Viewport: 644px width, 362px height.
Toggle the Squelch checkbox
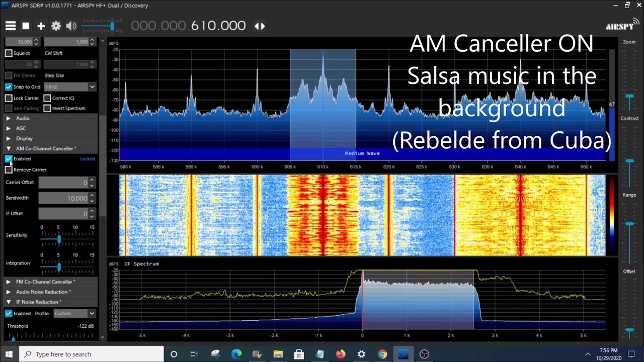(9, 53)
